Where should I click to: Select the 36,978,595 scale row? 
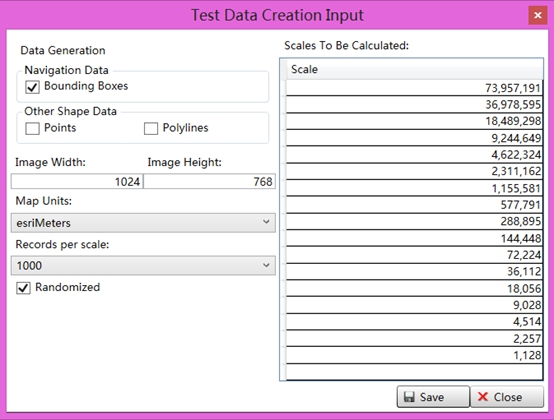pyautogui.click(x=414, y=105)
